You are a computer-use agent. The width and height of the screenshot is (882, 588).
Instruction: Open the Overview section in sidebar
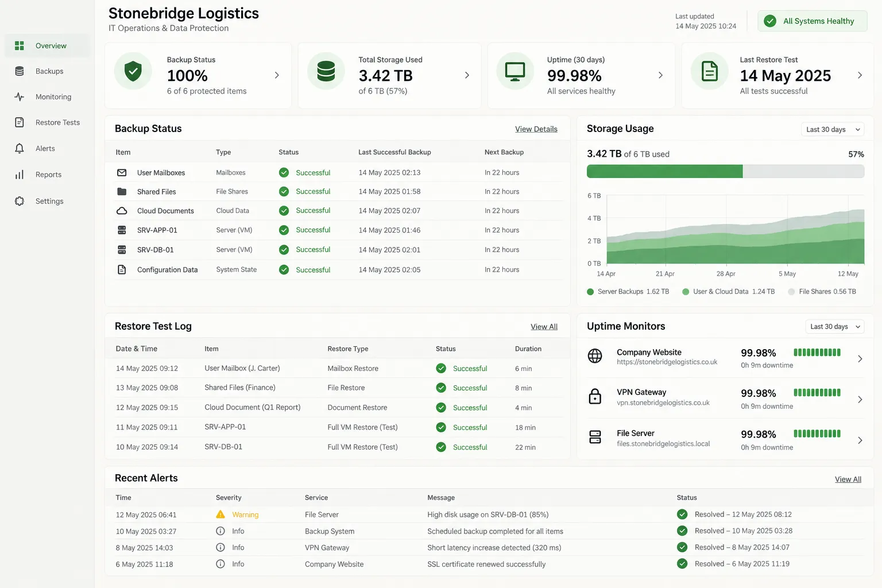pyautogui.click(x=47, y=46)
